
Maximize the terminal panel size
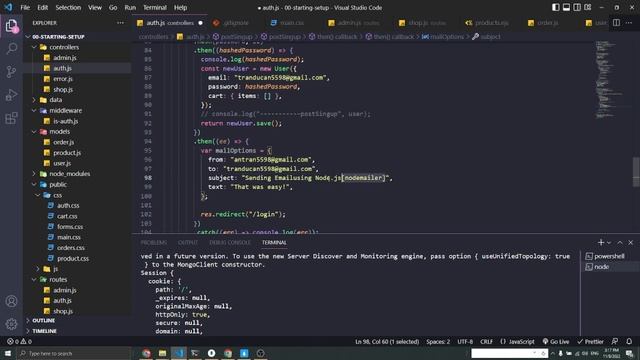coord(620,242)
